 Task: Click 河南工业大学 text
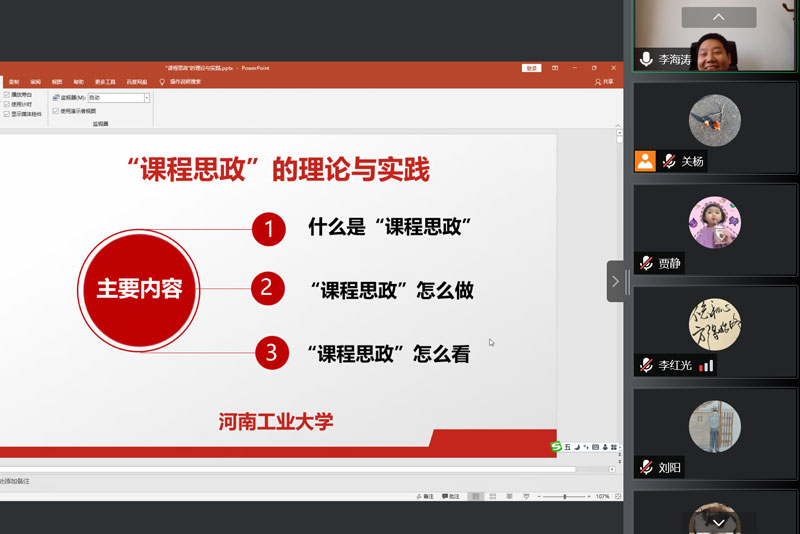(276, 422)
